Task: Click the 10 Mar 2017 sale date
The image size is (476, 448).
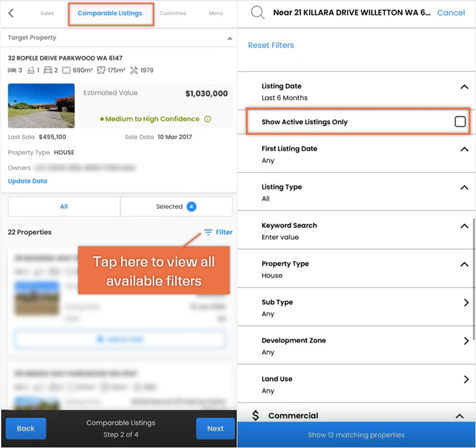Action: coord(175,137)
